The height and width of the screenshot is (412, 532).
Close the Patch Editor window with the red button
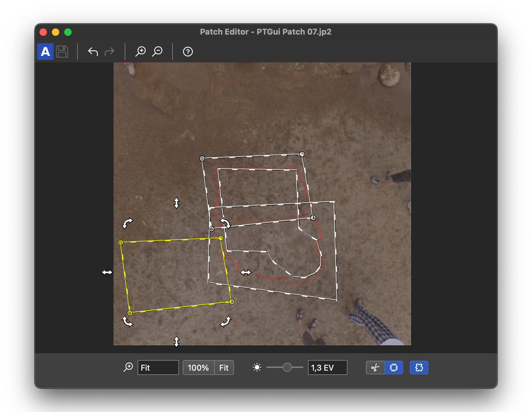point(43,32)
